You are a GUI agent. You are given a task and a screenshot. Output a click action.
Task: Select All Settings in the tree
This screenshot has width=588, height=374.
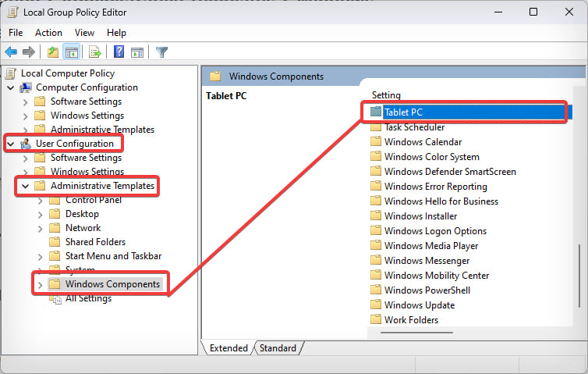(x=88, y=298)
